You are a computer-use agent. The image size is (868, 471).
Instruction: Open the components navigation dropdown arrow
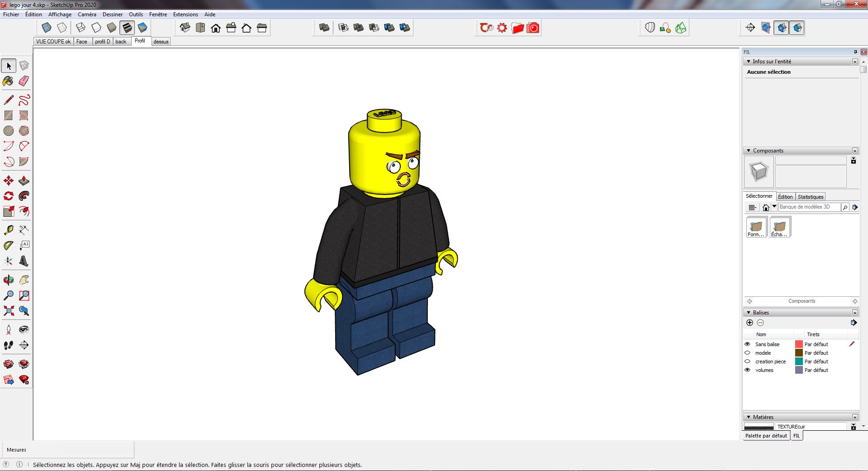774,207
